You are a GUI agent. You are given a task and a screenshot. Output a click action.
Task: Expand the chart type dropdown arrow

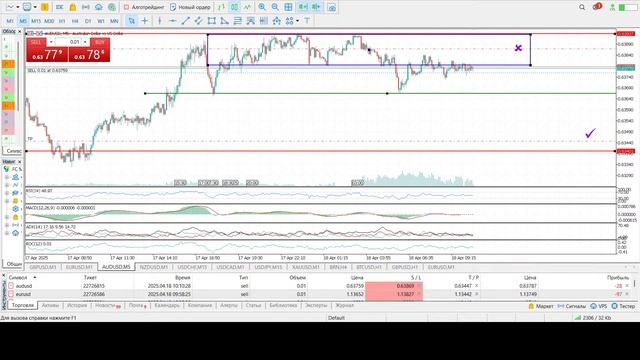click(x=18, y=7)
